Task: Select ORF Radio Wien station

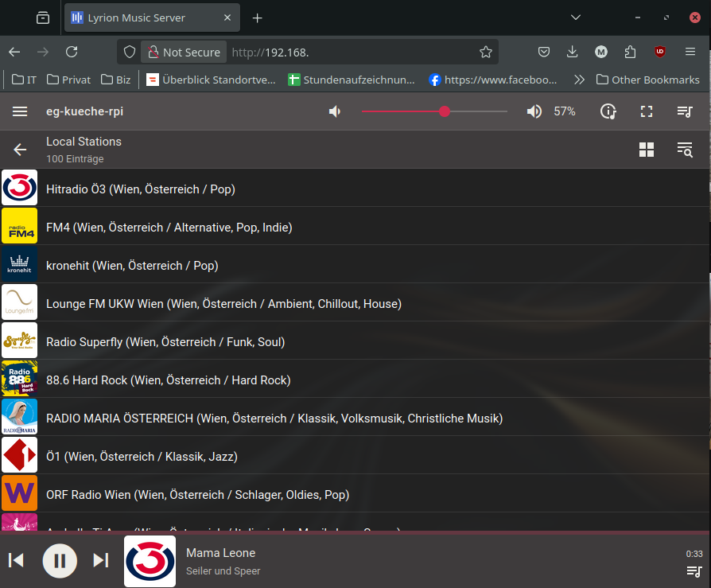Action: 355,493
